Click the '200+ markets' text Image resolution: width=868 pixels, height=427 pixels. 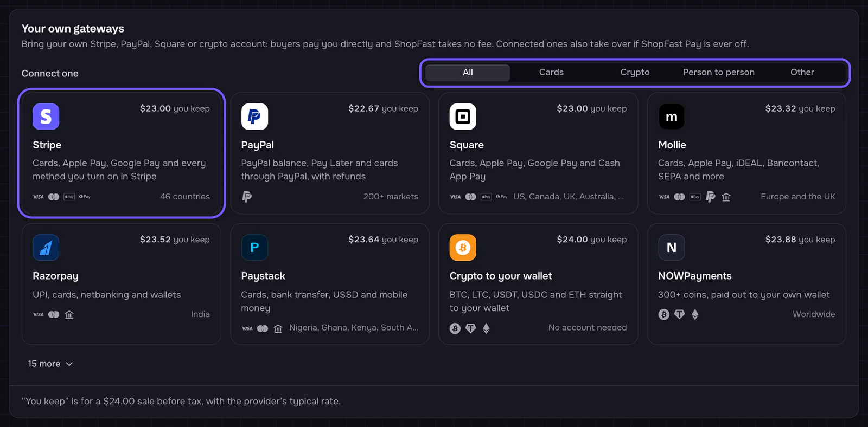(391, 197)
